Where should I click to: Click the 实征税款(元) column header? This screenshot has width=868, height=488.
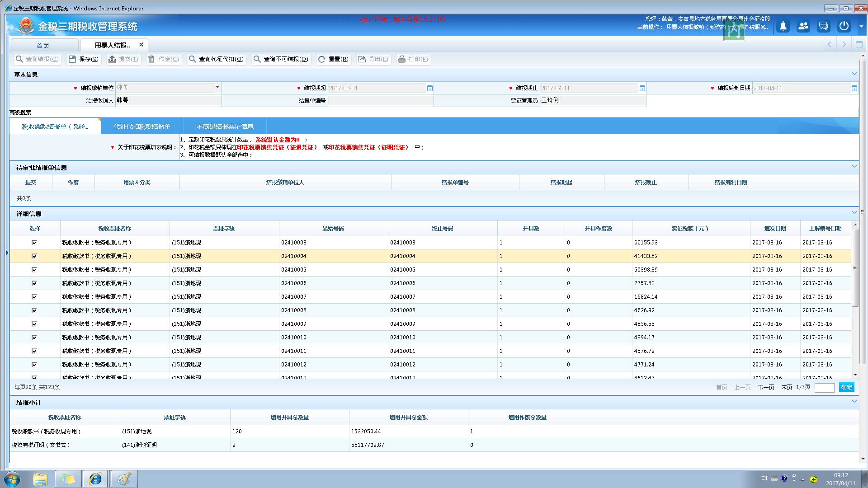click(690, 229)
